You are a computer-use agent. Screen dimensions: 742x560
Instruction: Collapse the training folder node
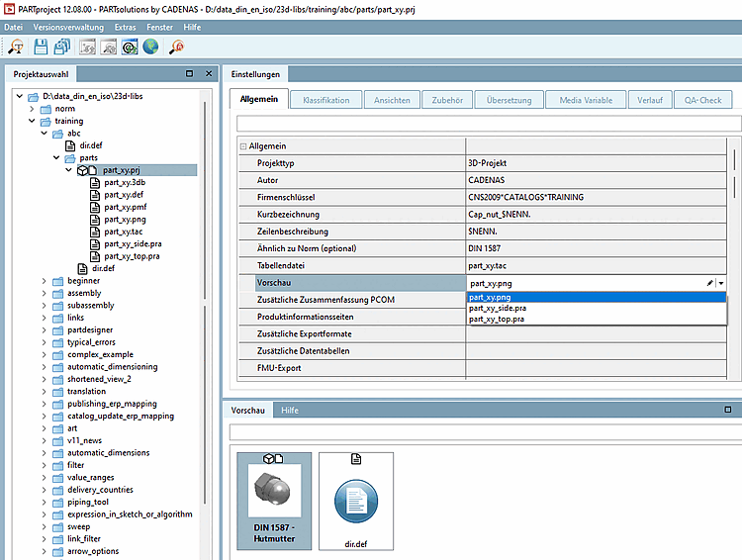click(32, 121)
